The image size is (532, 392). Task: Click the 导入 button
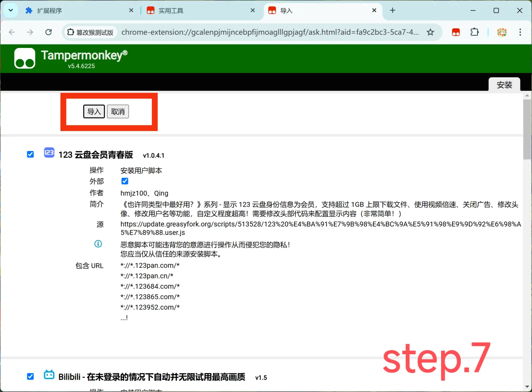point(94,111)
